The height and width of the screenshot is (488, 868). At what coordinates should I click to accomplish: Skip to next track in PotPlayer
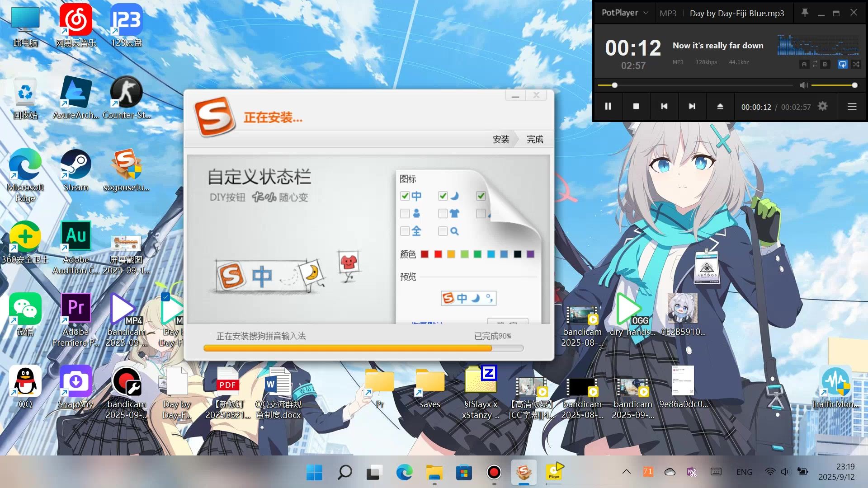tap(692, 107)
